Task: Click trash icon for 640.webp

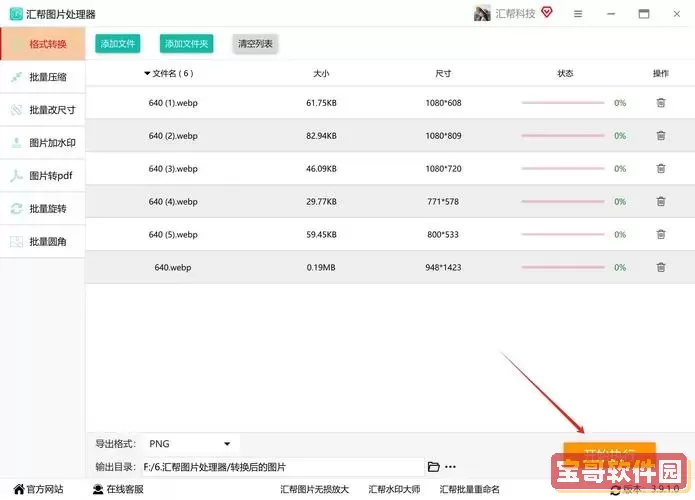Action: point(660,267)
